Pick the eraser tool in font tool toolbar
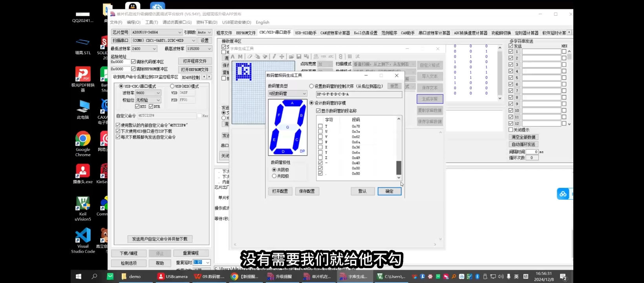Screen dimensions: 644x283 (250, 57)
